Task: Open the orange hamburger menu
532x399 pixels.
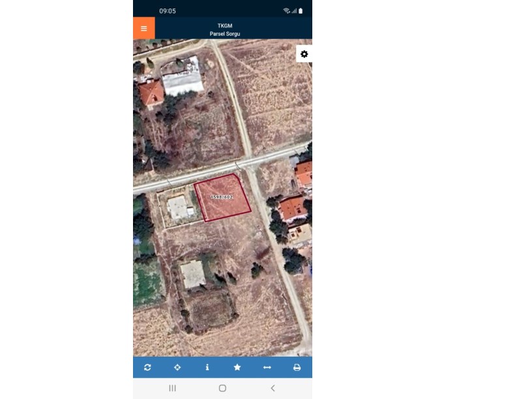Action: (x=143, y=29)
